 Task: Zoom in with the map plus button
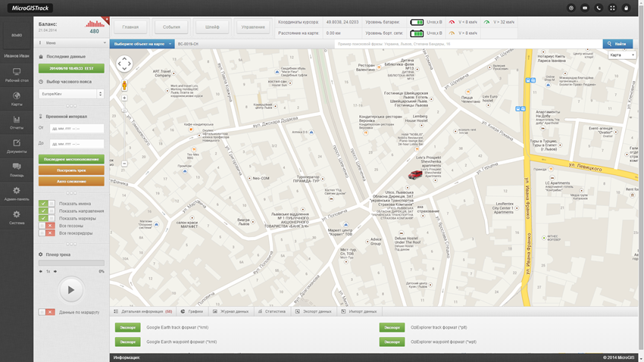point(124,98)
